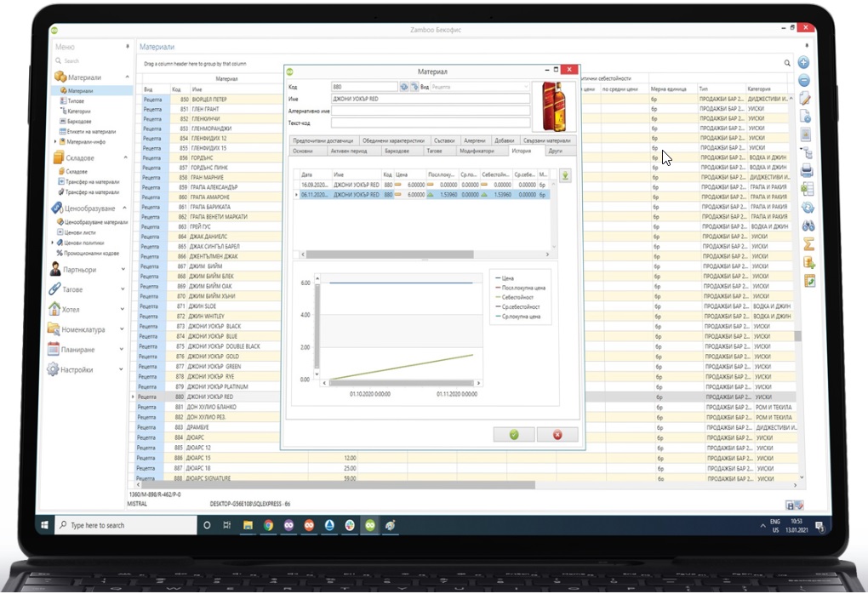This screenshot has height=594, width=868.
Task: Expand the Партньори section in sidebar
Action: [x=123, y=270]
